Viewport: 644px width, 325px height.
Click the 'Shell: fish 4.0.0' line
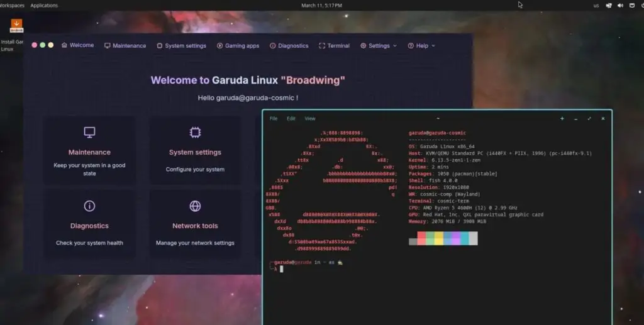433,180
